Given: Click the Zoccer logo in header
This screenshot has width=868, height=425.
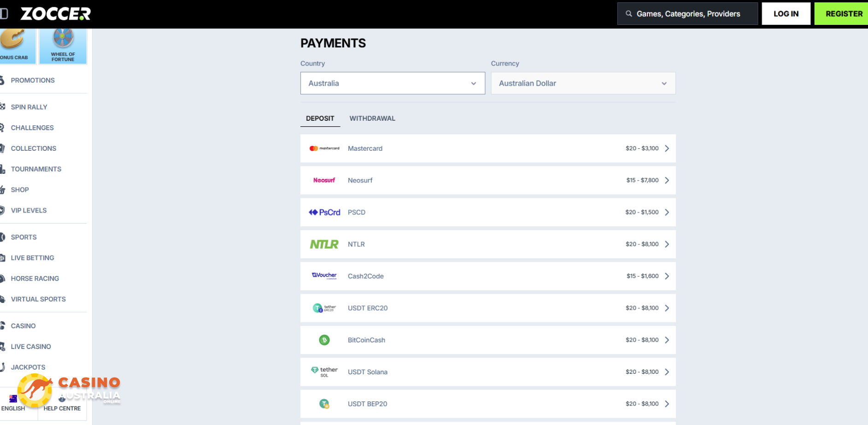Looking at the screenshot, I should point(55,14).
